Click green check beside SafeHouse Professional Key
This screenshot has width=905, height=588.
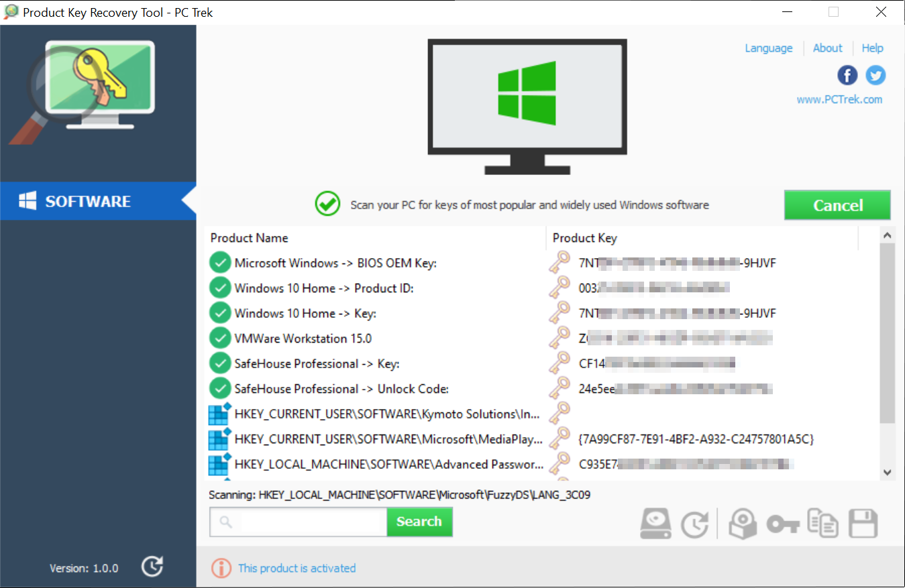click(220, 363)
